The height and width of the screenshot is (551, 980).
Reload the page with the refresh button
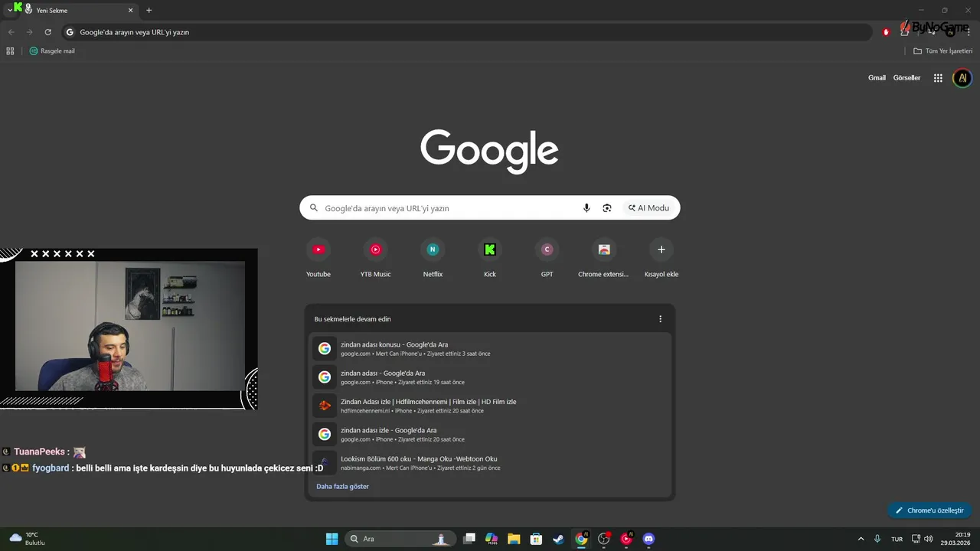pyautogui.click(x=47, y=32)
